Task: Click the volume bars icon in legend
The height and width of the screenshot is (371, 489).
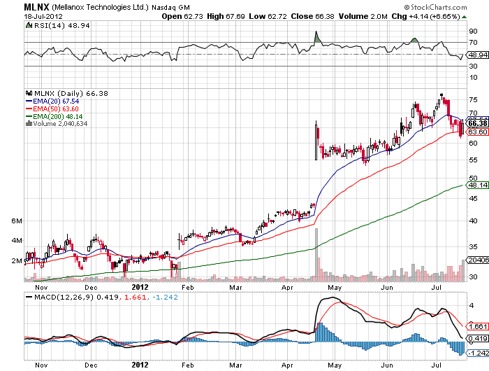Action: (29, 123)
